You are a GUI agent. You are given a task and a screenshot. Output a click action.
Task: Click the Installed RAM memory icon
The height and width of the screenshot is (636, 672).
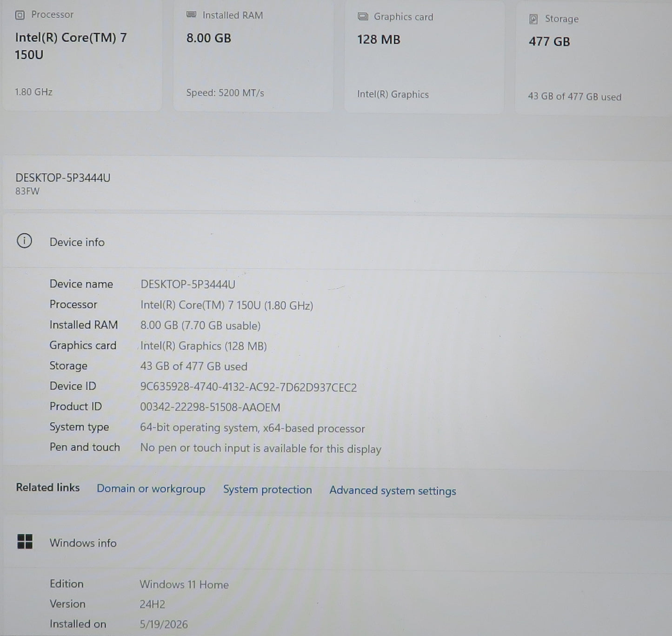pyautogui.click(x=191, y=15)
